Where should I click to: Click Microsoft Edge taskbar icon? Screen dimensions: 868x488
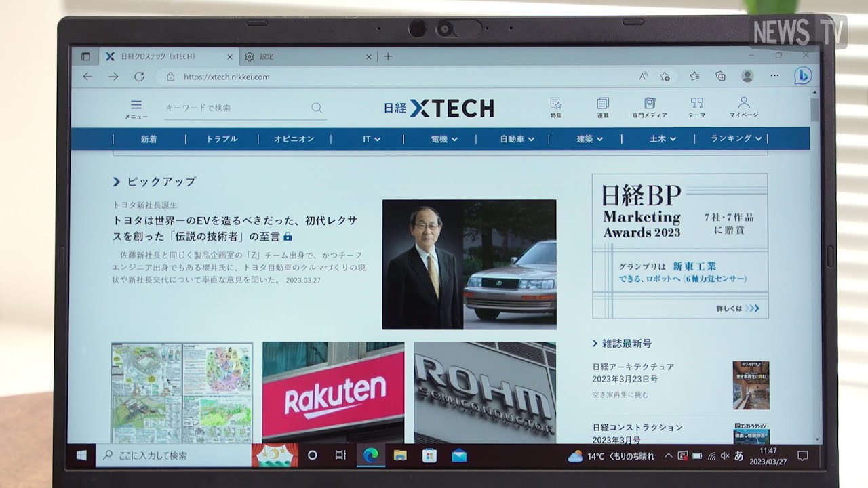point(370,455)
